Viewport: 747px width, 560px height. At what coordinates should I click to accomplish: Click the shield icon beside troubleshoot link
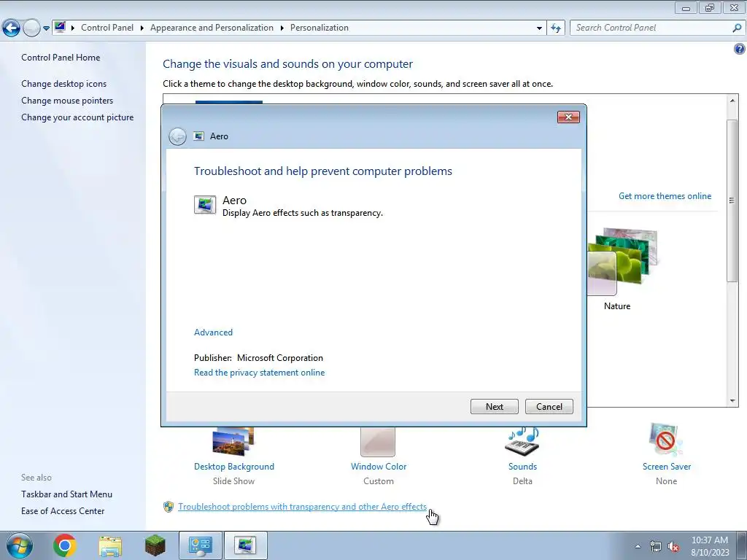[169, 507]
